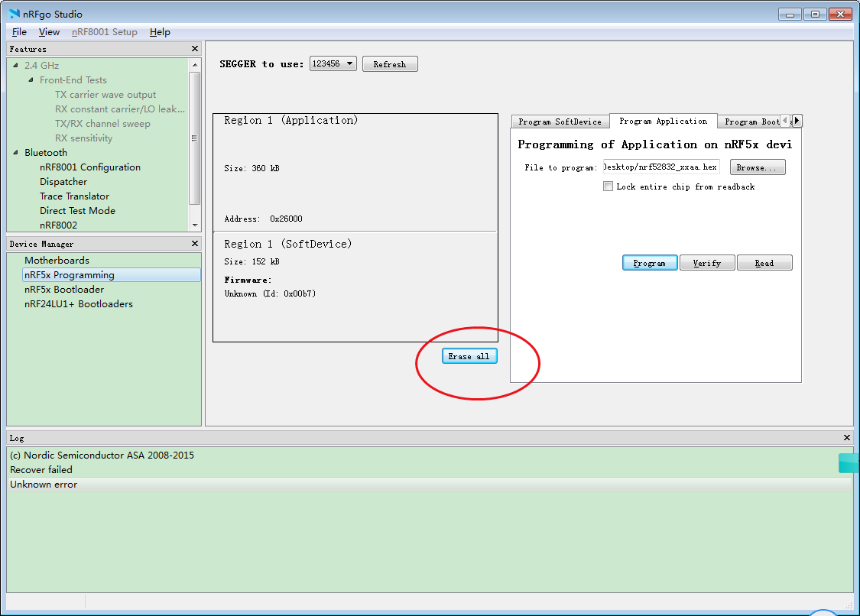Open the Dispatcher feature

coord(63,182)
